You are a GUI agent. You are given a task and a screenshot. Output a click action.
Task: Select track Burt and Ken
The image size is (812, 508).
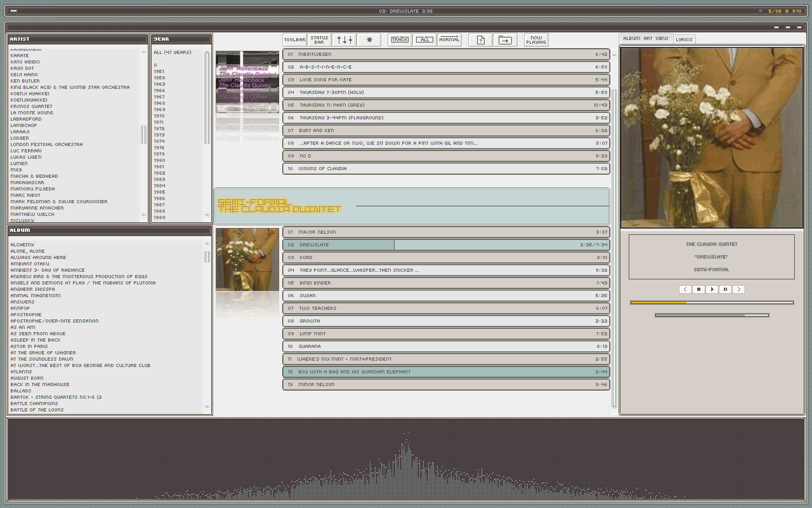pos(446,130)
